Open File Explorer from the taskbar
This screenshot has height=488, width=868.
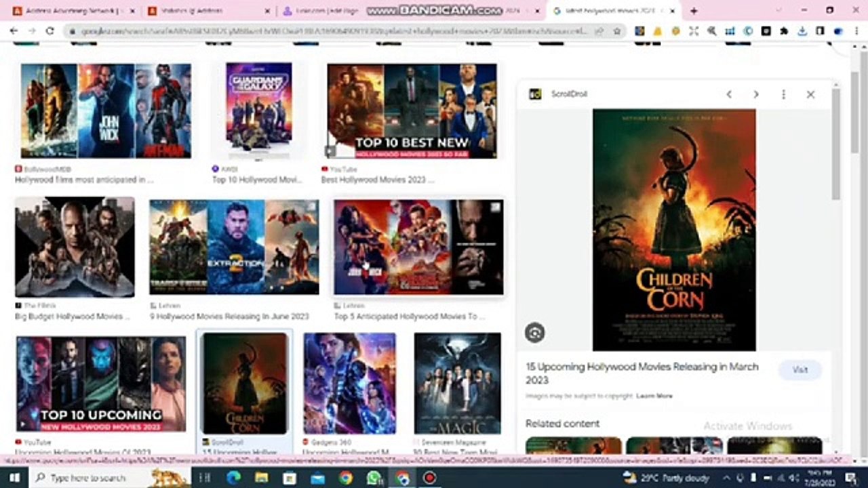coord(262,478)
